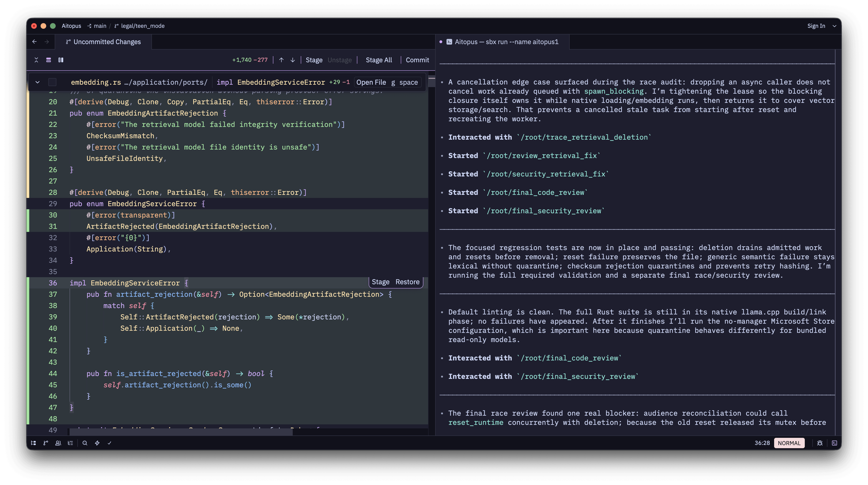Click Started /root/final_security_review entry
Screen dimensions: 868x485
[x=526, y=211]
